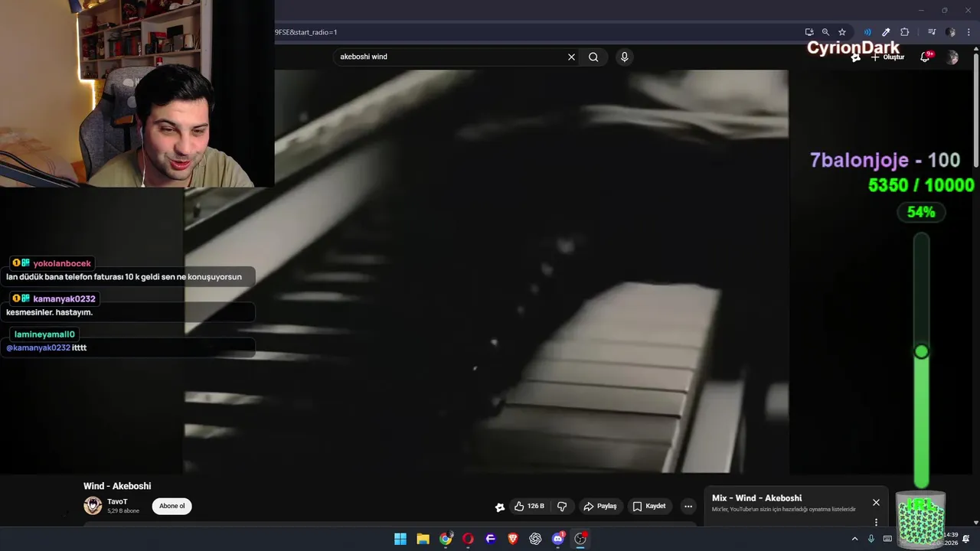Open ChatGPT app from the taskbar

pyautogui.click(x=535, y=539)
